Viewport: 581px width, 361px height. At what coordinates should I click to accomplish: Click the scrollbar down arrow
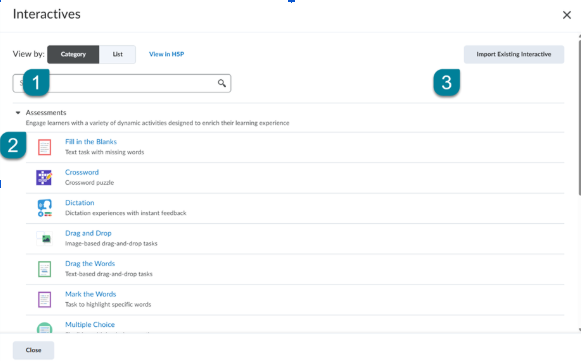tap(579, 329)
